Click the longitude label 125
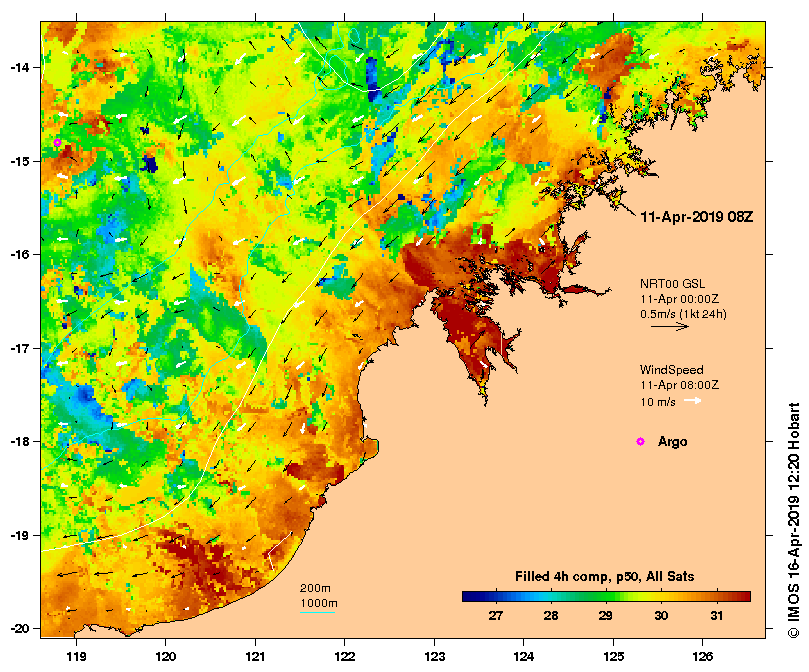The height and width of the screenshot is (672, 809). (x=613, y=657)
